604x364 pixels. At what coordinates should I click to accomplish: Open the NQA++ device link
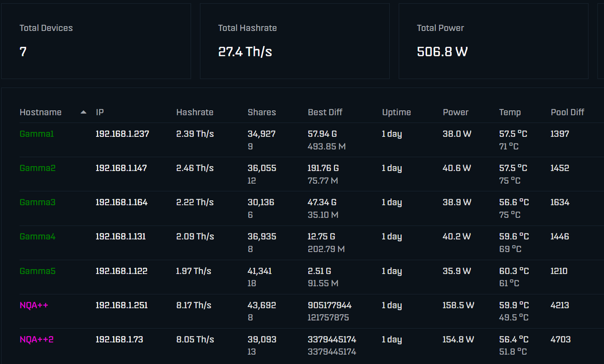34,305
